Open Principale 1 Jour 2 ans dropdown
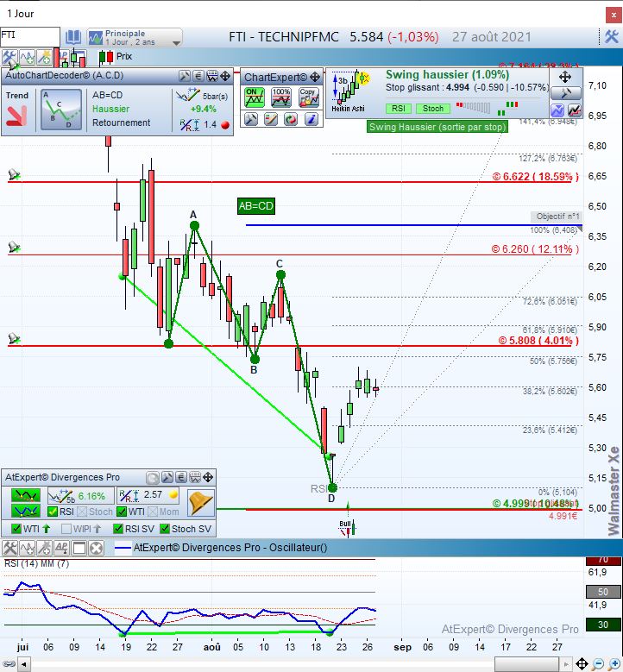The image size is (623, 672). [x=135, y=37]
